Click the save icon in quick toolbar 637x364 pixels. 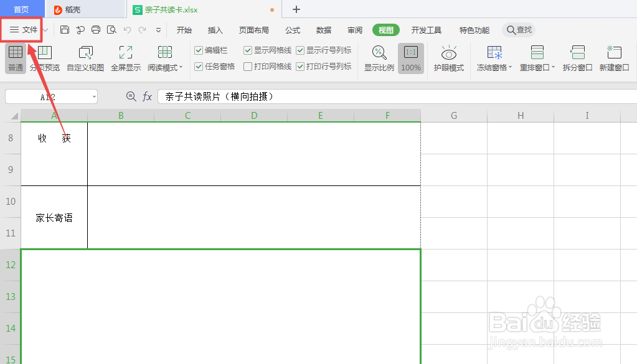pos(65,30)
